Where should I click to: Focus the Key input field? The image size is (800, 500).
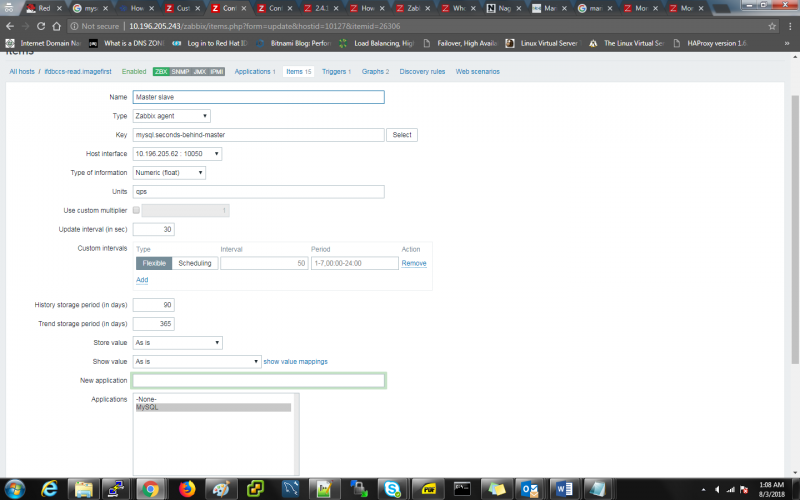click(258, 135)
